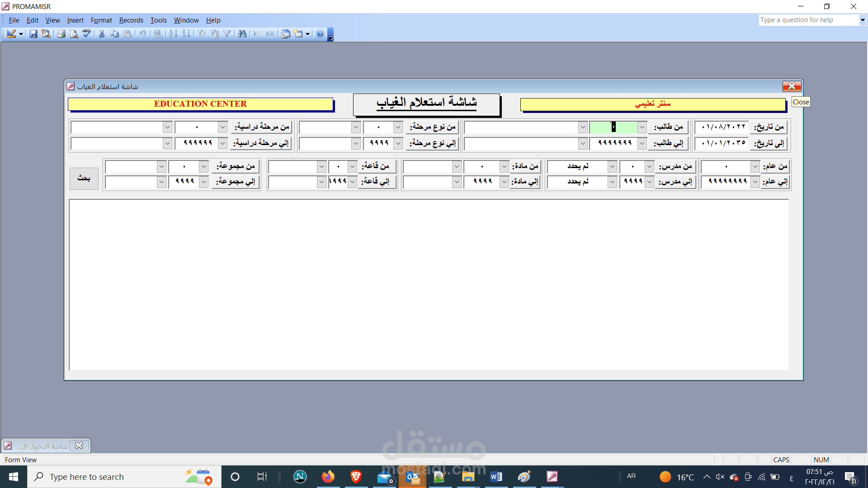Click the Copy icon in toolbar
Screen dimensions: 868x488
pos(115,34)
